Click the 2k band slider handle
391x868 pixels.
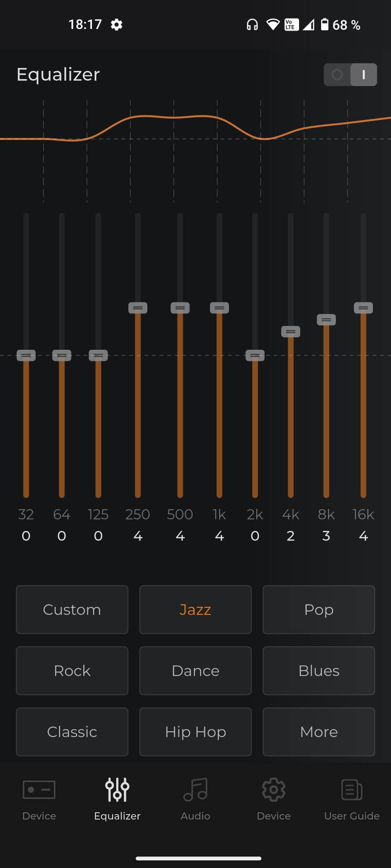pyautogui.click(x=255, y=356)
